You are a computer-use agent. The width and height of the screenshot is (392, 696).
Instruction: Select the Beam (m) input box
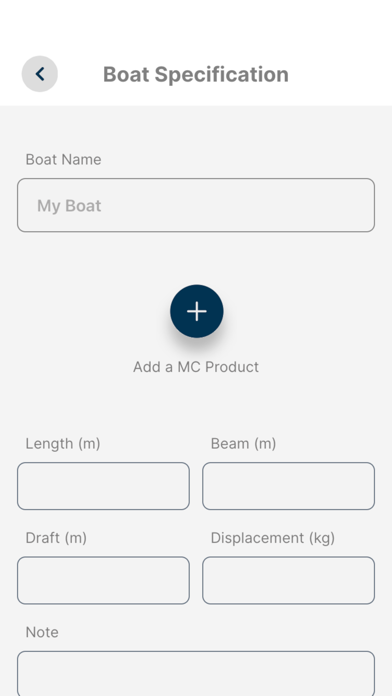click(289, 486)
